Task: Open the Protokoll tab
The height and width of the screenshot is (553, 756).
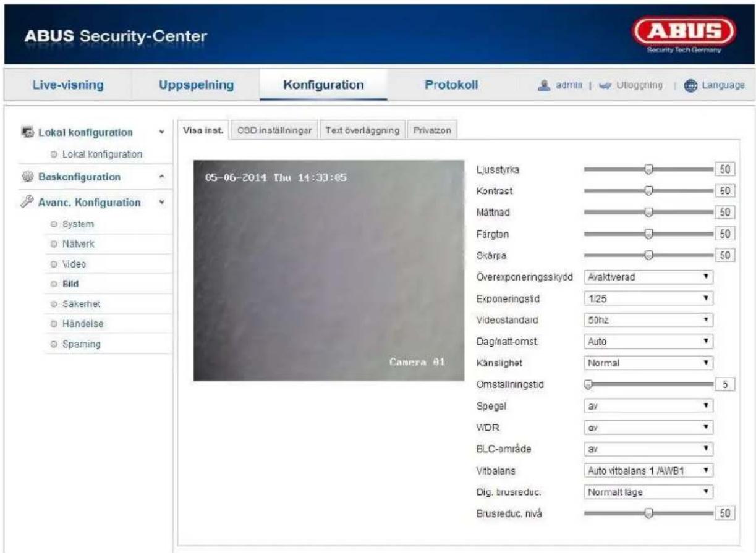Action: (451, 85)
